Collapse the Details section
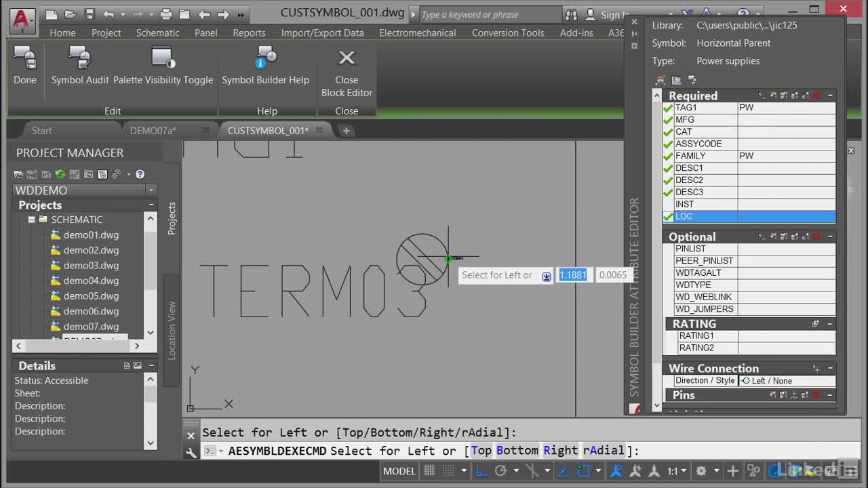This screenshot has width=868, height=488. 151,365
